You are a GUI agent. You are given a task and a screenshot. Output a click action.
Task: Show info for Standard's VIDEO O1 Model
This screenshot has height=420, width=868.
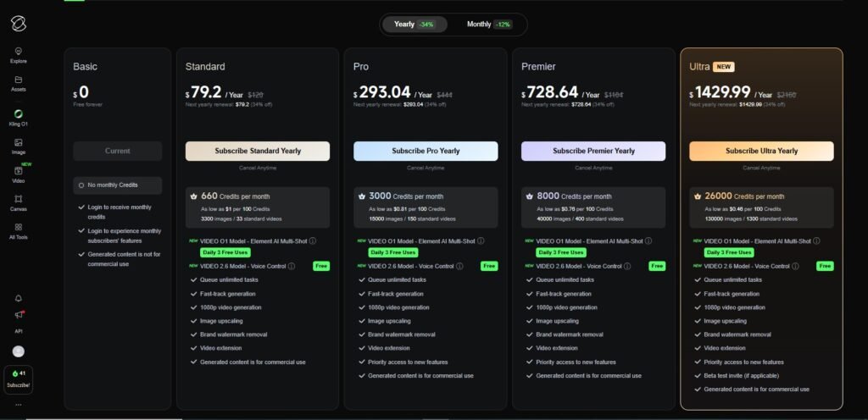click(x=313, y=241)
